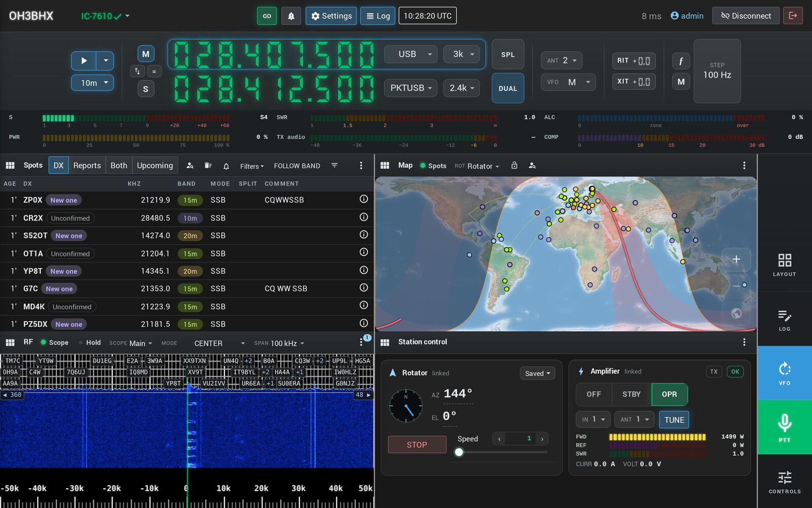The width and height of the screenshot is (812, 508).
Task: Click the equals VFO button
Action: pyautogui.click(x=154, y=71)
